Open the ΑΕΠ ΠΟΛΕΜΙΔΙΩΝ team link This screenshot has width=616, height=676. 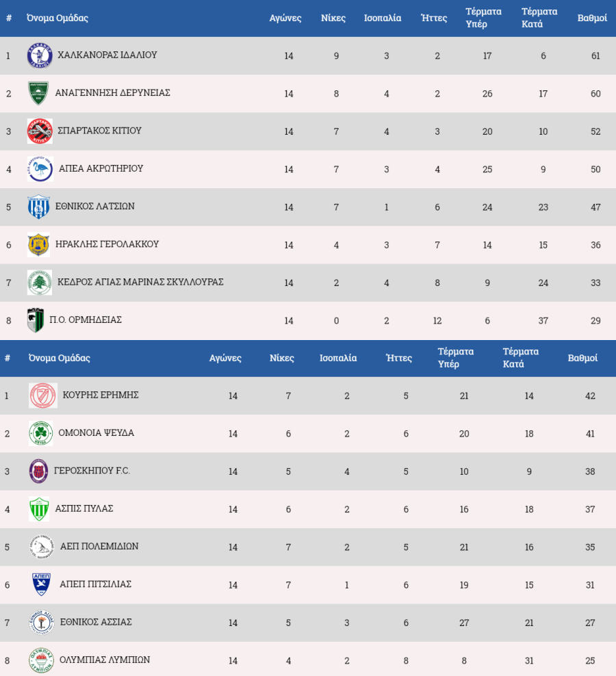[x=99, y=546]
